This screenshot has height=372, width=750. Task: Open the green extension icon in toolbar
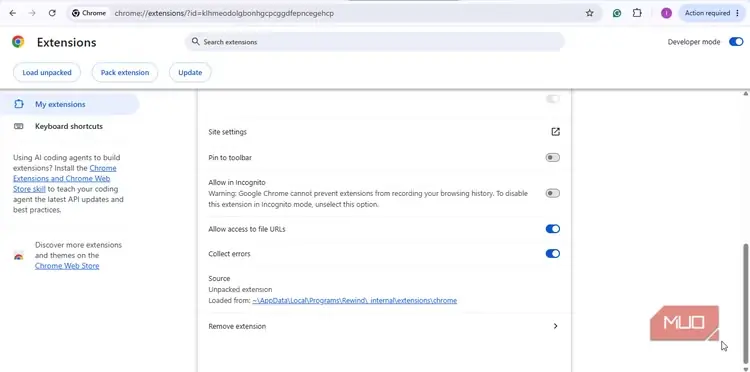[617, 13]
